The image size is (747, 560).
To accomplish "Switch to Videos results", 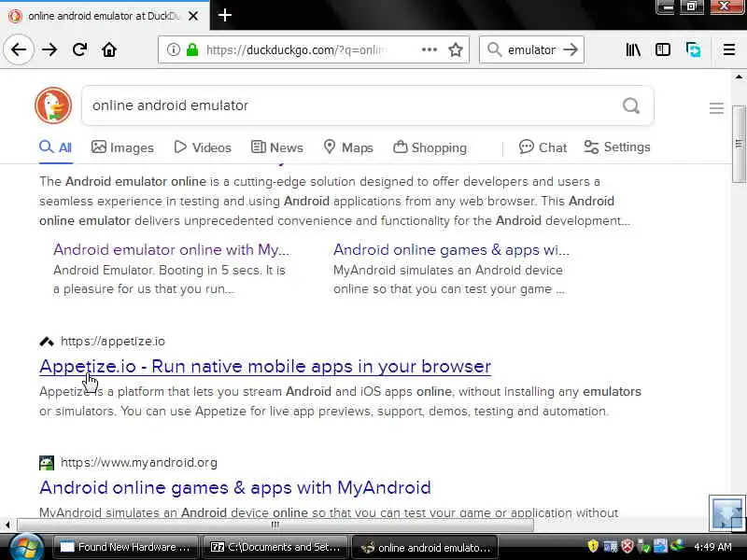I will pos(203,147).
